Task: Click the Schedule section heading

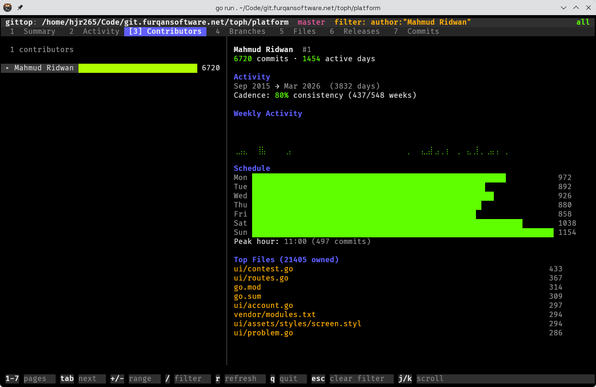Action: click(252, 168)
